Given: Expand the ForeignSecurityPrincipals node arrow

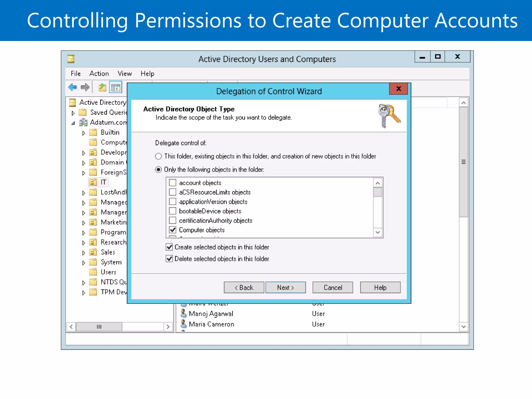Looking at the screenshot, I should tap(84, 173).
